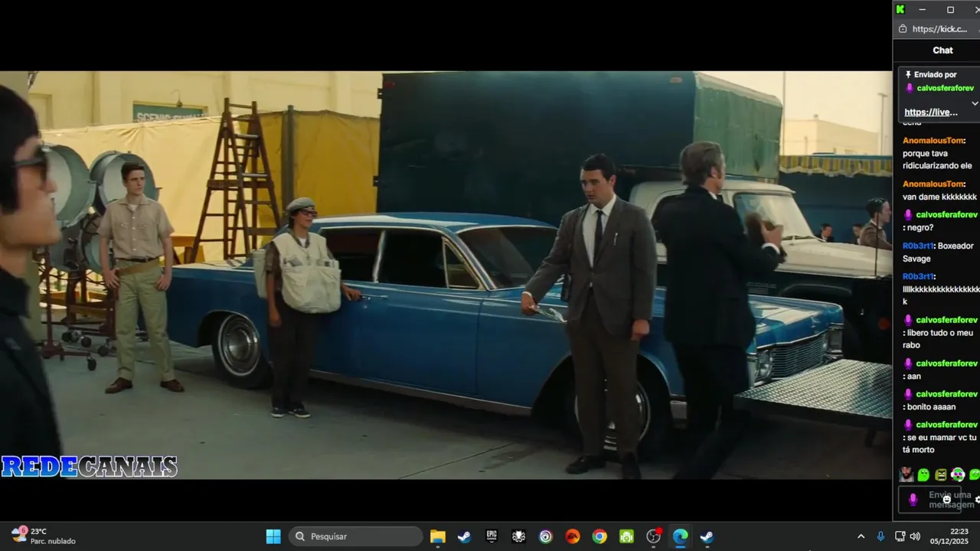Open the green square app icon on the taskbar
Image resolution: width=980 pixels, height=551 pixels.
[x=626, y=536]
